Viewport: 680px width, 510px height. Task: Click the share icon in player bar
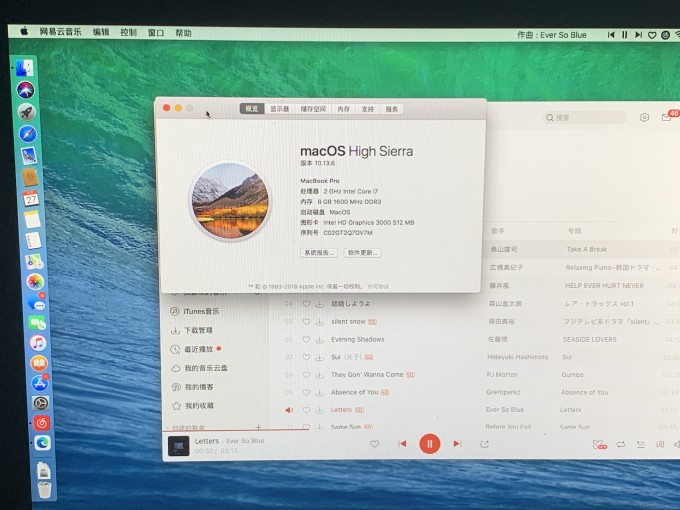(485, 443)
